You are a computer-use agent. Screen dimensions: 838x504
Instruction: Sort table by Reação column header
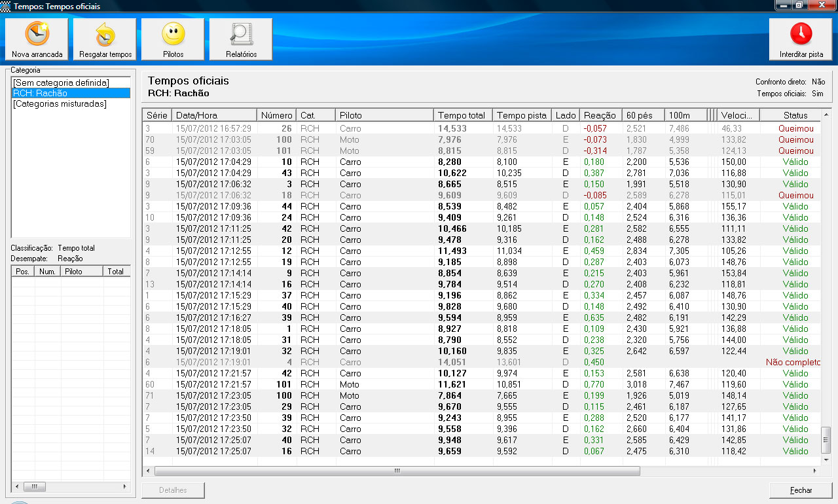coord(599,115)
